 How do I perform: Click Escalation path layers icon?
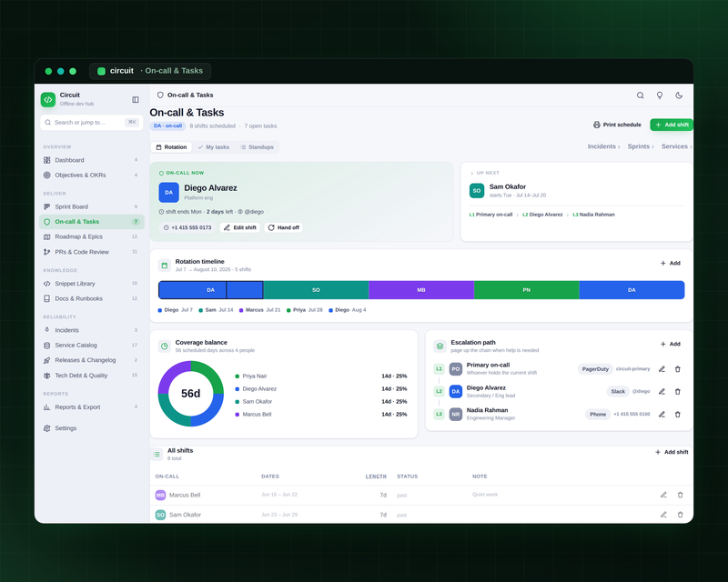coord(440,346)
